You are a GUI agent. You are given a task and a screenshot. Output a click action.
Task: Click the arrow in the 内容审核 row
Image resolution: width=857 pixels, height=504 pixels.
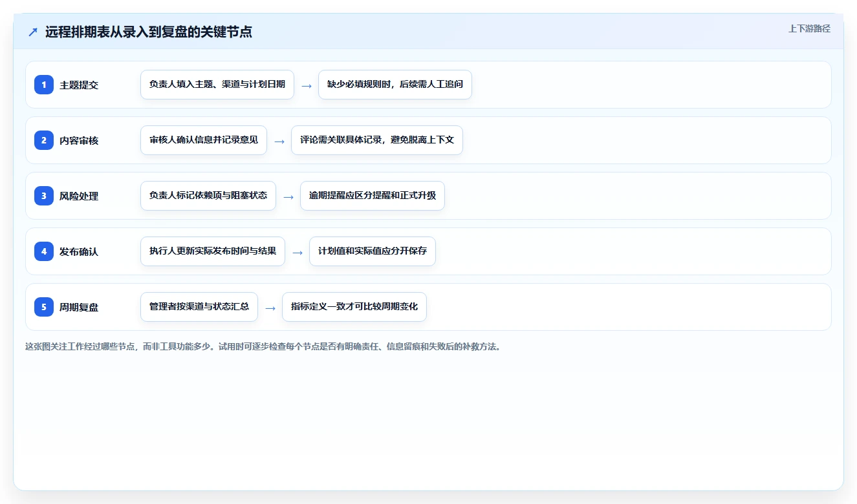coord(279,141)
